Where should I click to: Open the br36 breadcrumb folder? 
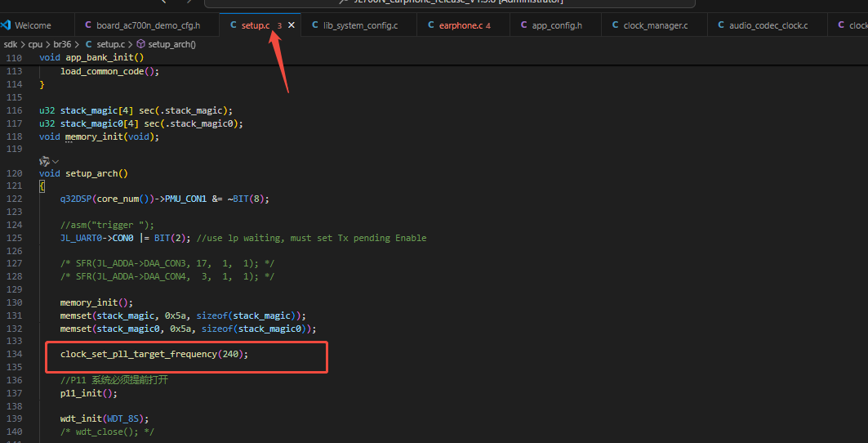[x=63, y=44]
